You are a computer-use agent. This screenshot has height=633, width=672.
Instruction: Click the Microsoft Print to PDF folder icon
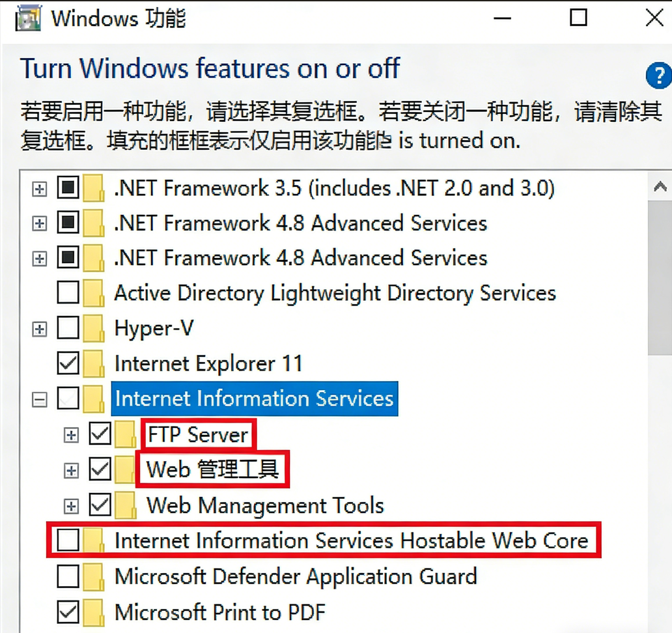point(94,612)
